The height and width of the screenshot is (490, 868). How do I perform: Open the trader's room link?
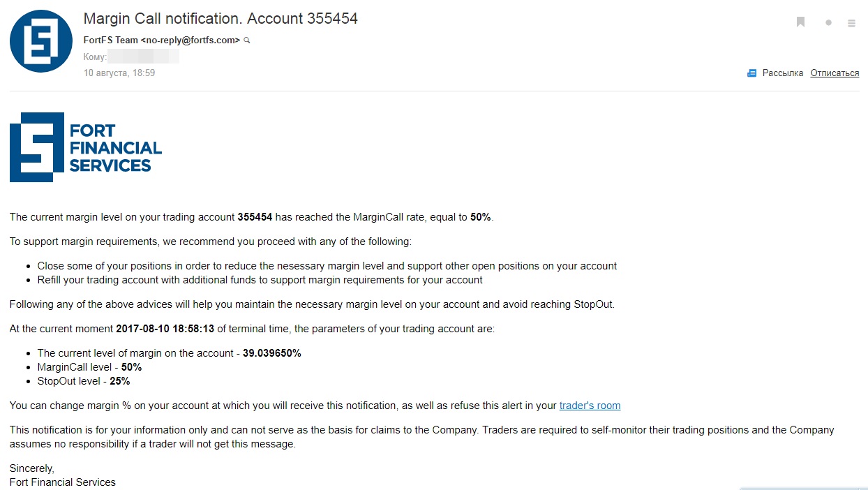590,406
